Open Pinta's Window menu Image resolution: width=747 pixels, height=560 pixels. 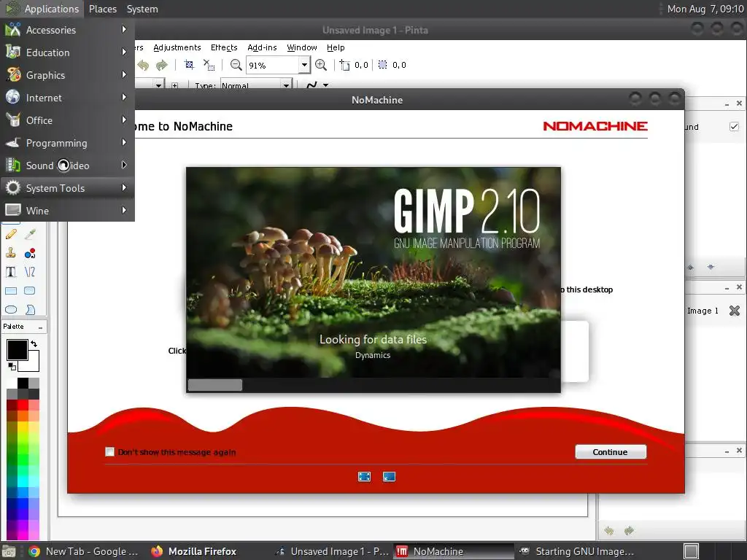302,47
